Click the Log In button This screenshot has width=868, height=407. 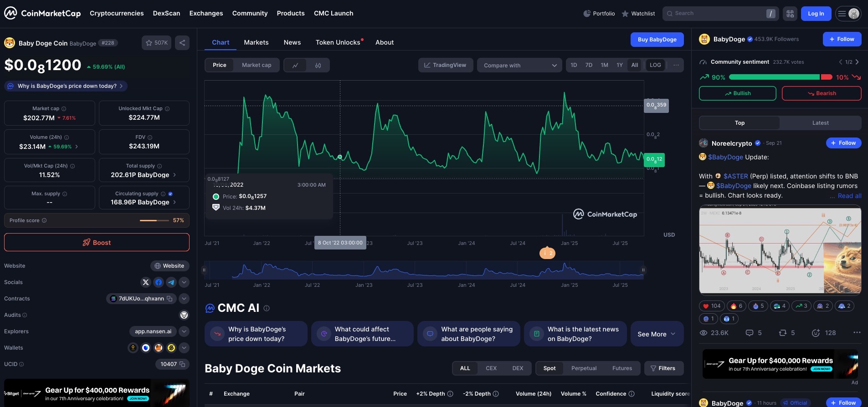click(816, 14)
